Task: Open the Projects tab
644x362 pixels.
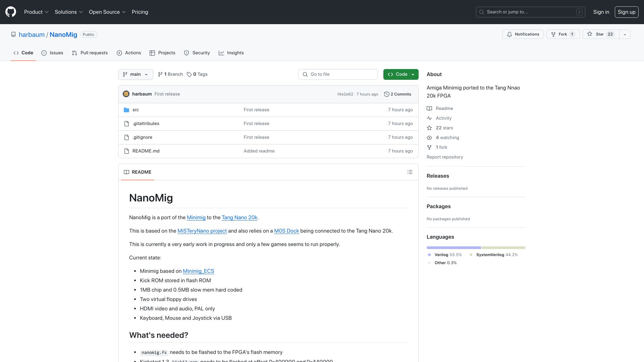Action: click(x=162, y=53)
